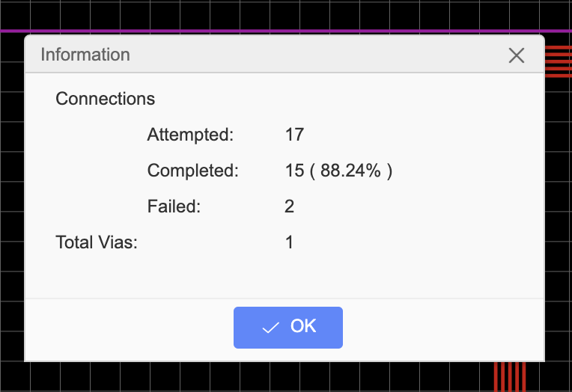
Task: Click the Failed label
Action: click(174, 206)
